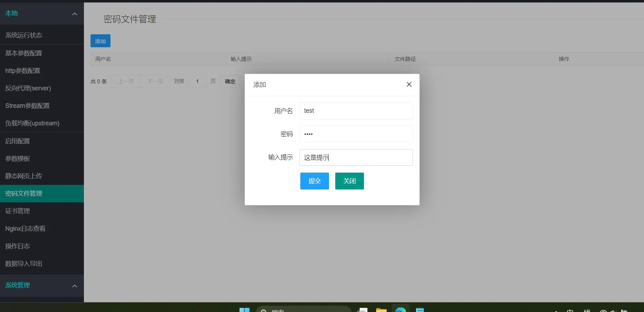Screen dimensions: 644x312
Task: Select Stream参数配置 in the sidebar
Action: point(42,106)
